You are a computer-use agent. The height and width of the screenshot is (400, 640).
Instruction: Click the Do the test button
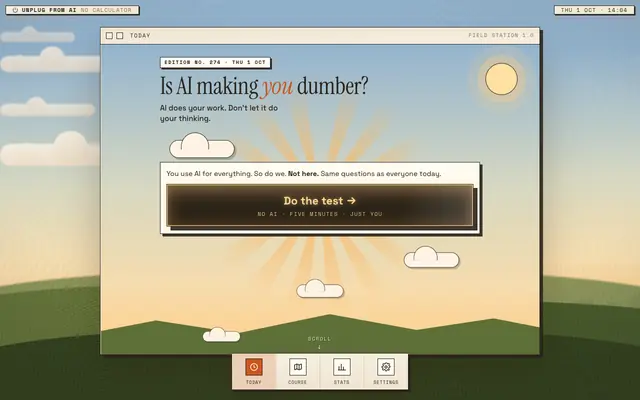click(x=320, y=205)
